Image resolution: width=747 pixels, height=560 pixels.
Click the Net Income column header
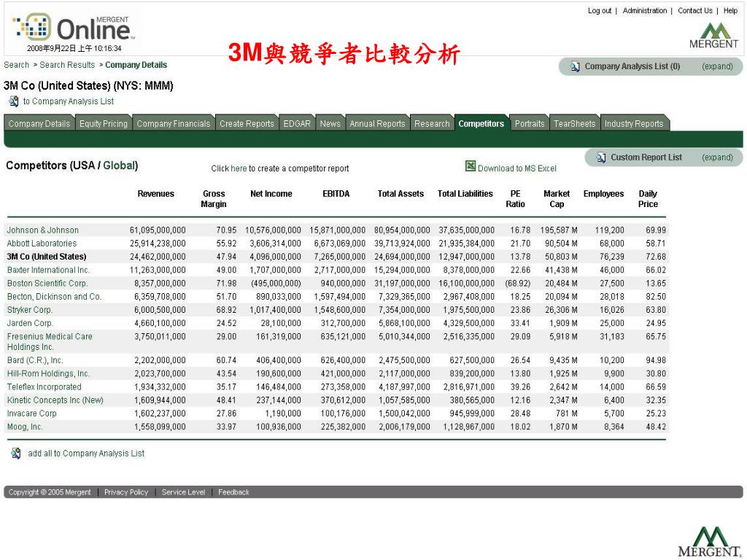(271, 194)
